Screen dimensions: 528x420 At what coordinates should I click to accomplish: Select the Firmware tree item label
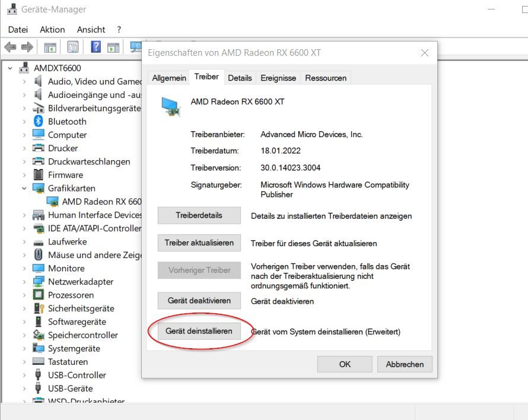(65, 175)
